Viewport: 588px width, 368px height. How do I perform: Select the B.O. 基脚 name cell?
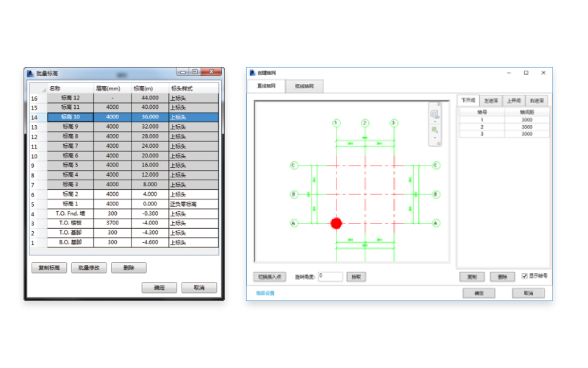[71, 242]
